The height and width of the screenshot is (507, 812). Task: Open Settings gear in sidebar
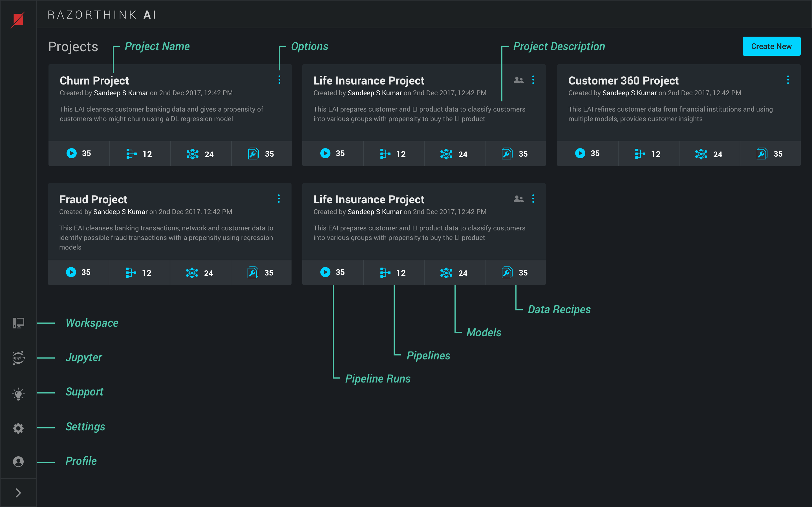[x=18, y=428]
